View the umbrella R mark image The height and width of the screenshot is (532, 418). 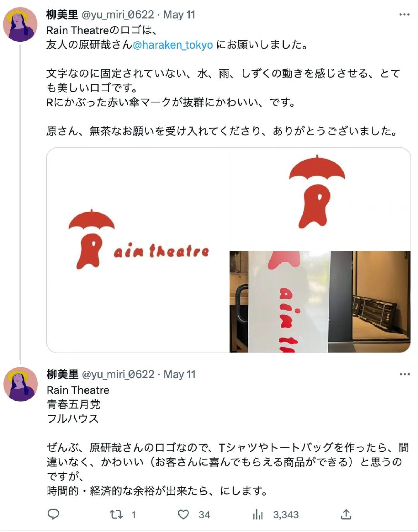tap(320, 199)
